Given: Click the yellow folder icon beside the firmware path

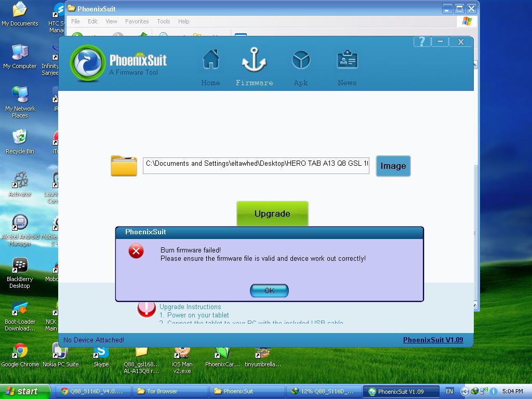Looking at the screenshot, I should (124, 166).
